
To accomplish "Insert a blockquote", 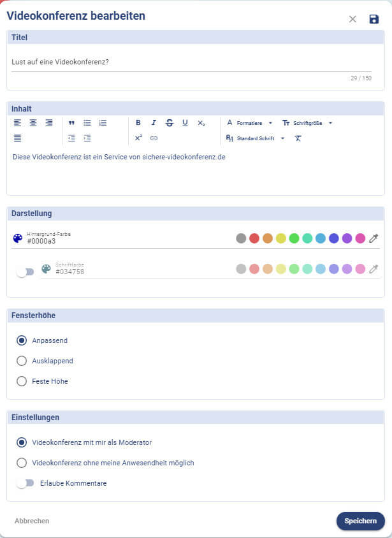I will [x=71, y=123].
